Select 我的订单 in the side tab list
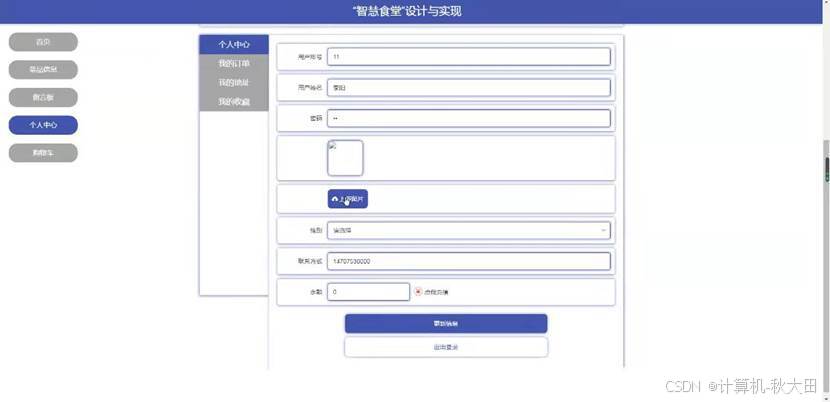The height and width of the screenshot is (402, 830). (234, 64)
